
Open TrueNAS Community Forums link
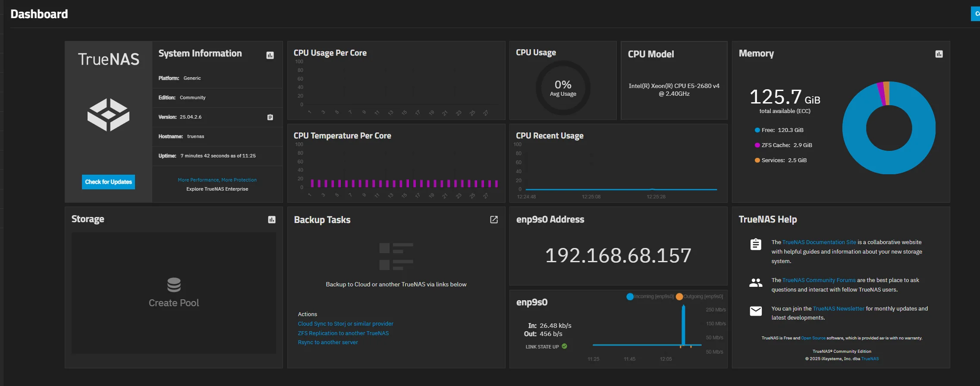tap(819, 280)
